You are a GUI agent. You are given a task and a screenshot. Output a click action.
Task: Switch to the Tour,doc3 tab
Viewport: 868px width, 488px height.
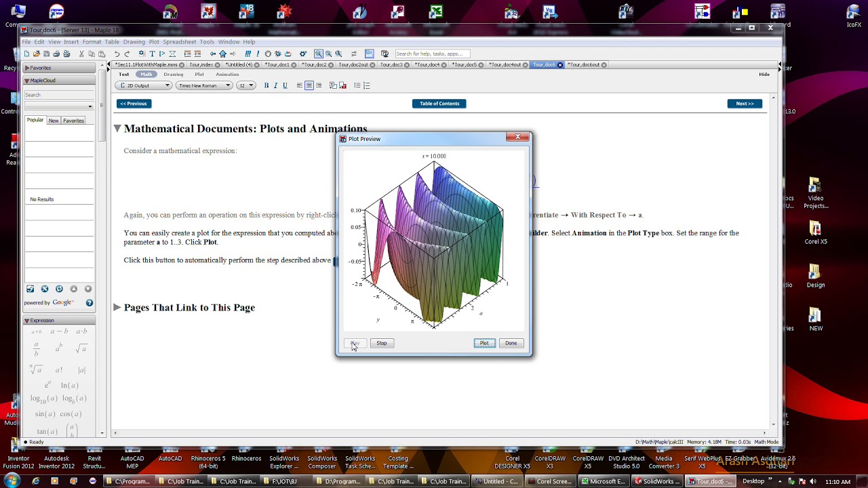[x=395, y=64]
